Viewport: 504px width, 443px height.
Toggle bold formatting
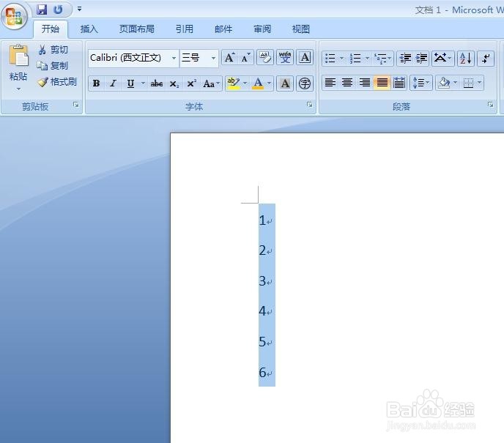point(96,83)
